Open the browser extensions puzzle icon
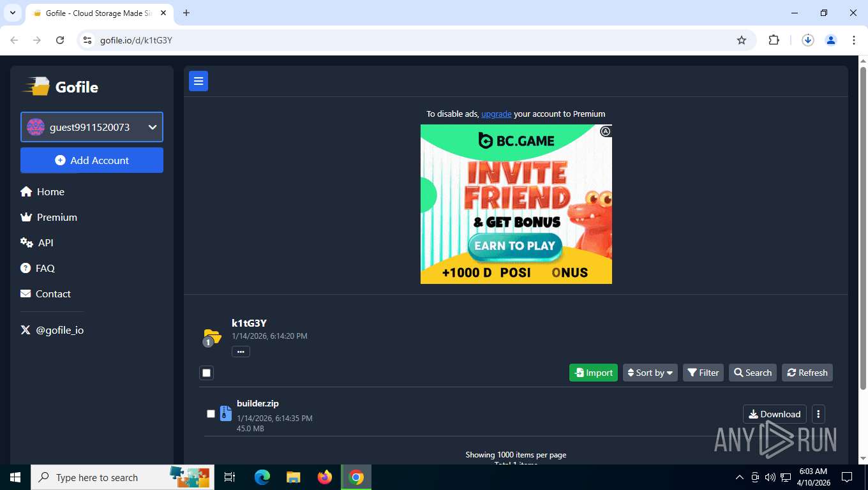Screen dimensions: 868x490 (x=774, y=40)
